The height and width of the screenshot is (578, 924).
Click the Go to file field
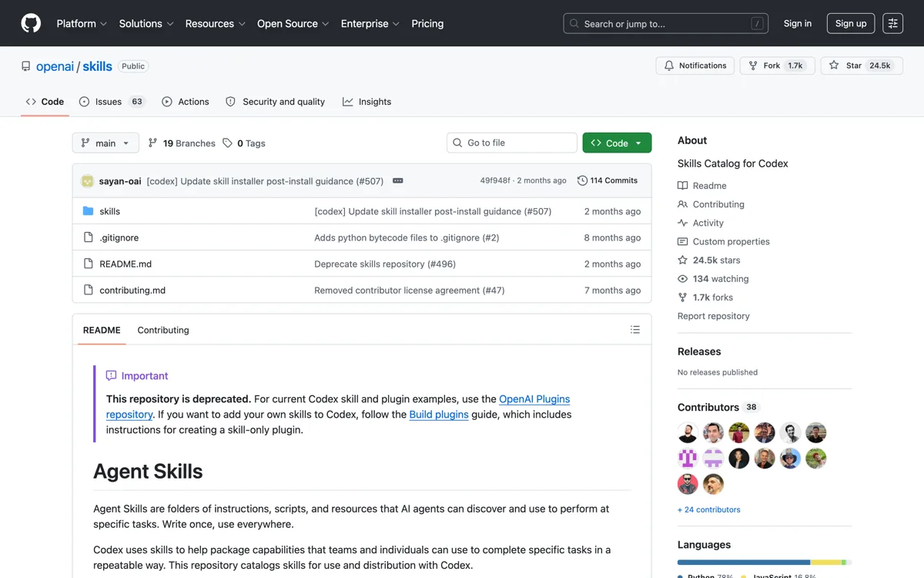tap(511, 143)
